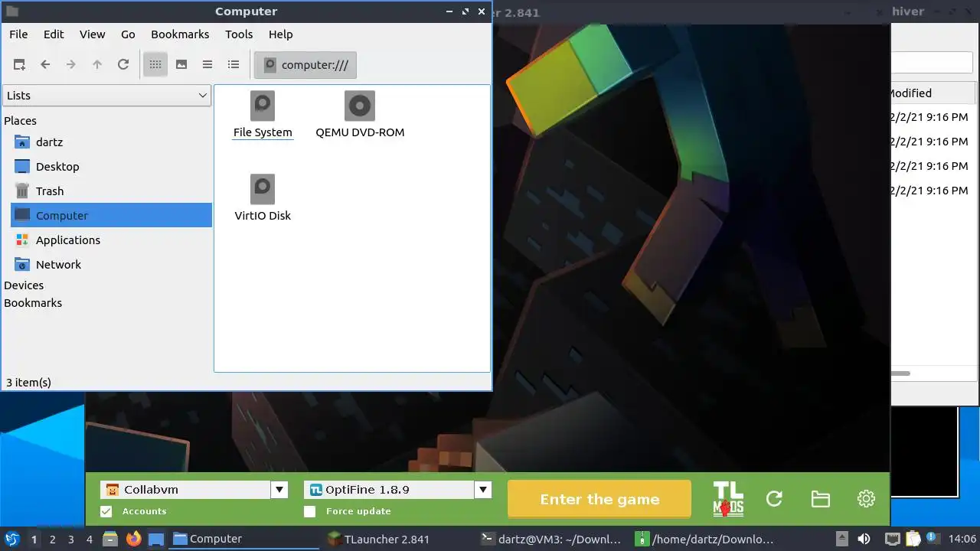This screenshot has height=551, width=980.
Task: Open the OptiFine 1.8.9 version dropdown arrow
Action: tap(482, 490)
